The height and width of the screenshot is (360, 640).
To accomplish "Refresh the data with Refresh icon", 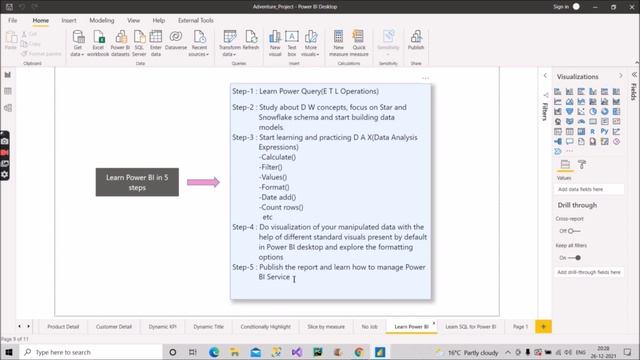I will click(251, 37).
